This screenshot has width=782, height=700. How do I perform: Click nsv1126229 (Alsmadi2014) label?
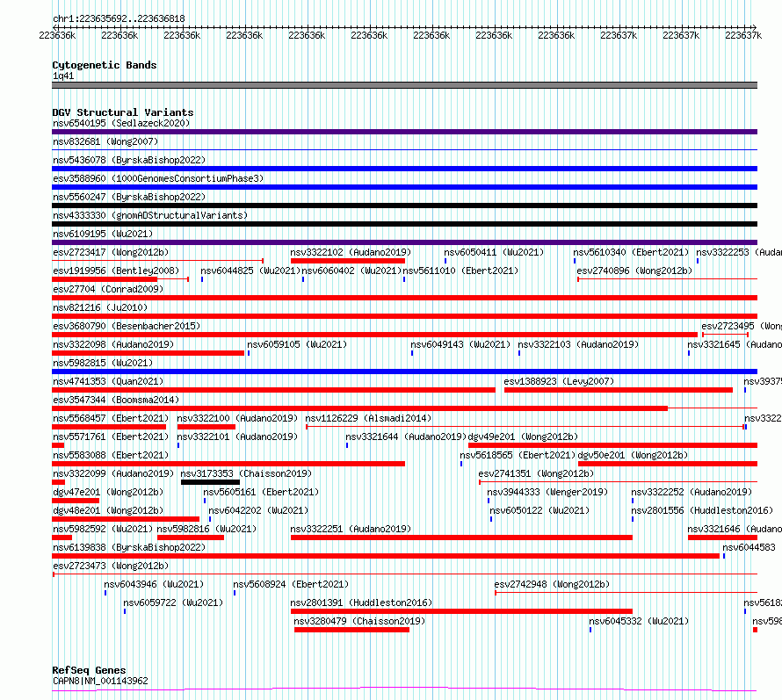click(368, 418)
